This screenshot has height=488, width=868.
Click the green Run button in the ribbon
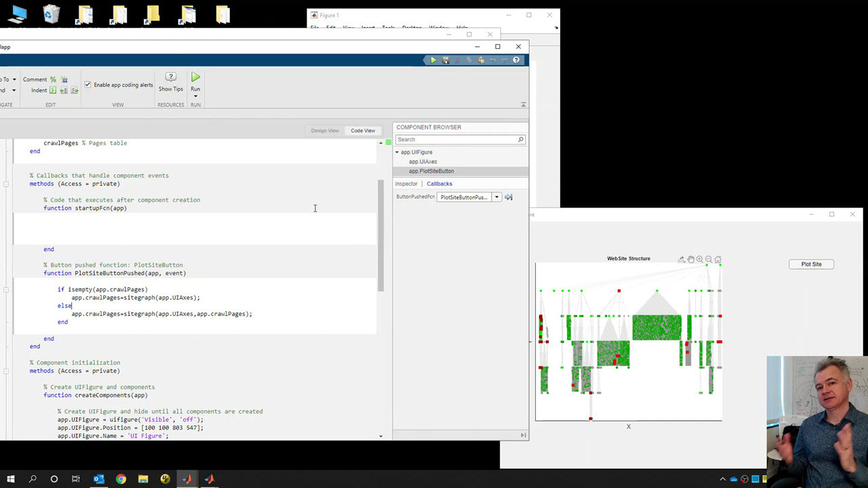195,78
